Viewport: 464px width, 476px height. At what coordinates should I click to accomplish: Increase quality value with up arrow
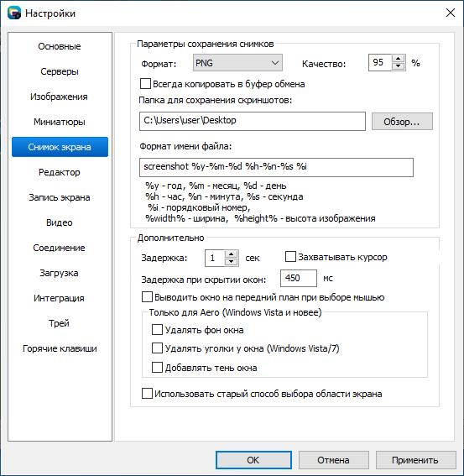399,59
